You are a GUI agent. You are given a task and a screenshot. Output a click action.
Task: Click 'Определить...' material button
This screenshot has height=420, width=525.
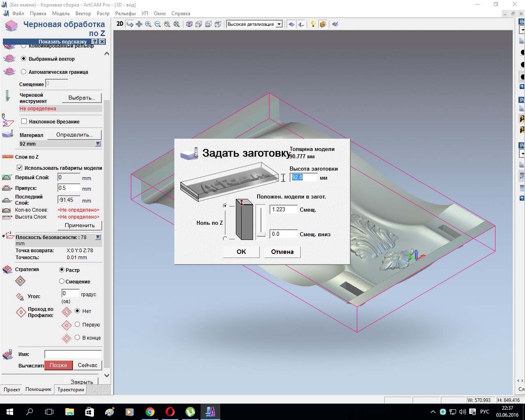pos(74,135)
